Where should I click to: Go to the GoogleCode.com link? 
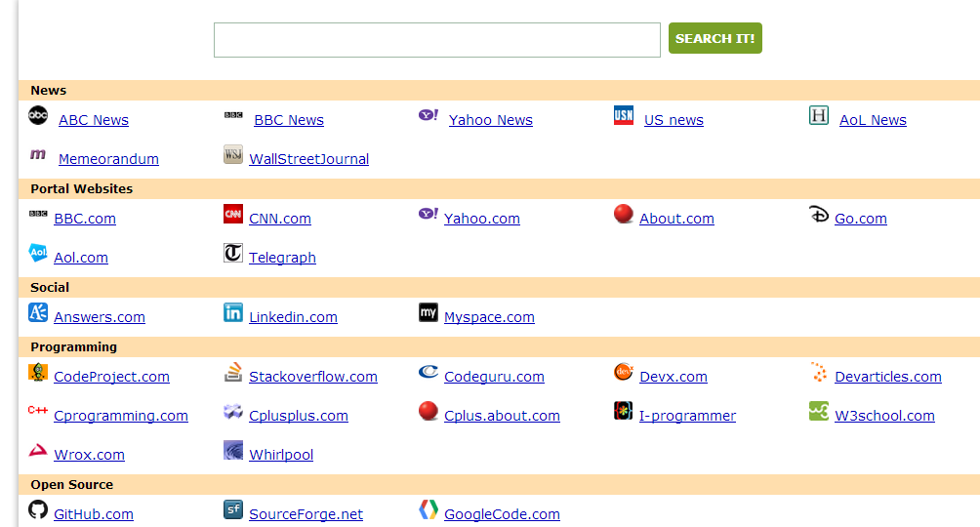pos(502,514)
